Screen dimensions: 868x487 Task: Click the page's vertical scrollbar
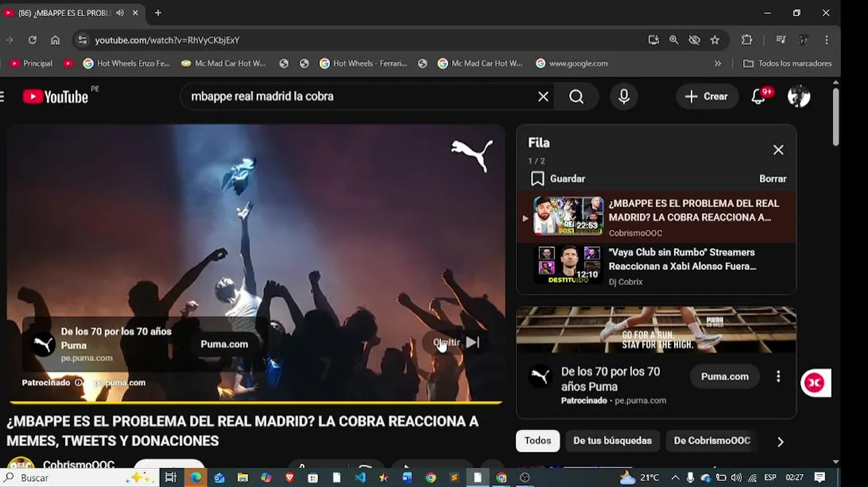[x=836, y=116]
